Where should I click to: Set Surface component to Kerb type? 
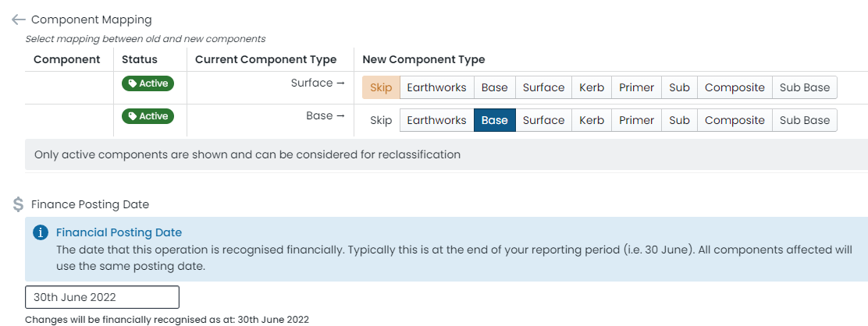point(592,87)
